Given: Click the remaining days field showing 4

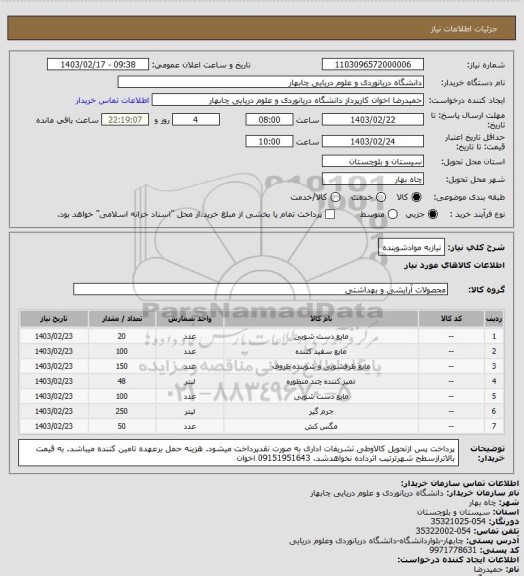Looking at the screenshot, I should 196,120.
